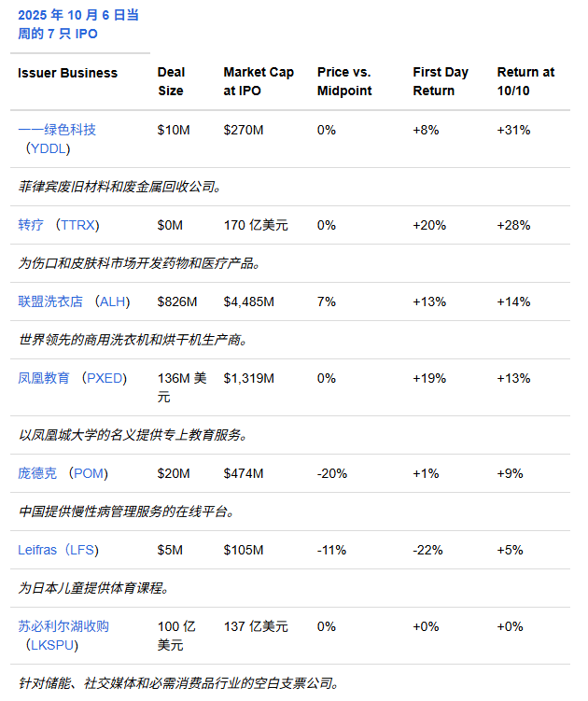Open the 庞德克 company link
This screenshot has width=588, height=701.
pyautogui.click(x=37, y=473)
